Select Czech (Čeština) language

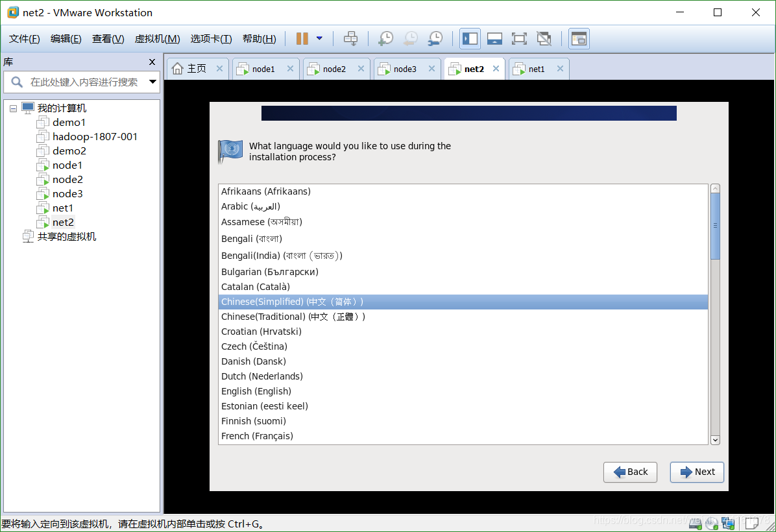pyautogui.click(x=463, y=346)
